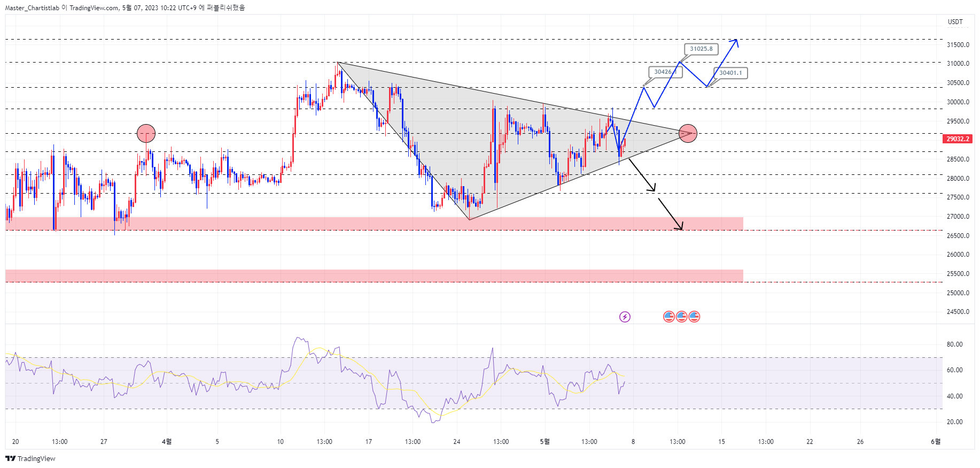This screenshot has width=980, height=468.
Task: Click the 31500.0 price axis label
Action: pos(958,44)
